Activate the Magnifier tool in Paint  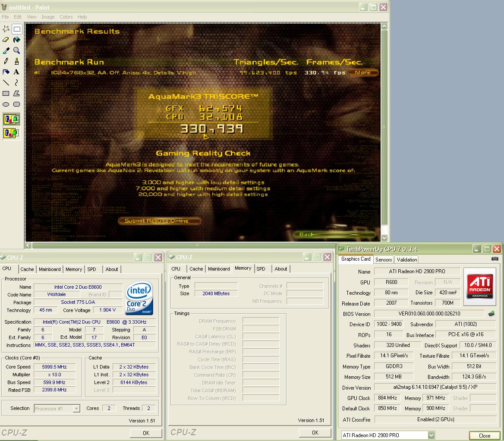(x=17, y=50)
